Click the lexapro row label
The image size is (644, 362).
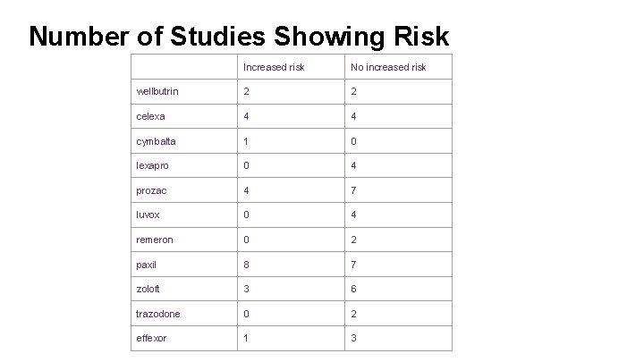tap(152, 166)
